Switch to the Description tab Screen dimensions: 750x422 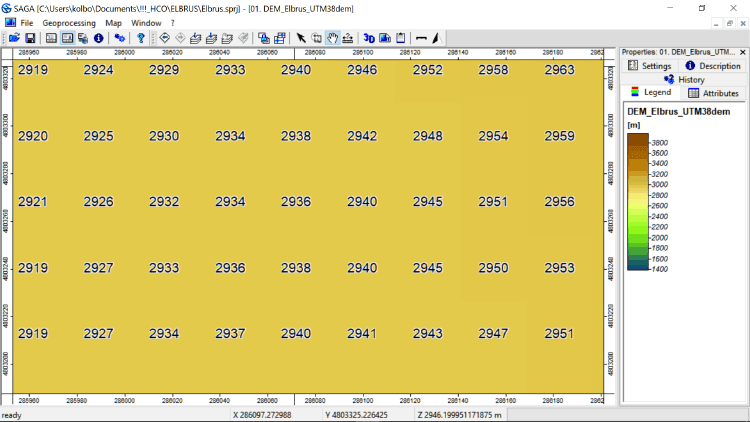point(713,66)
